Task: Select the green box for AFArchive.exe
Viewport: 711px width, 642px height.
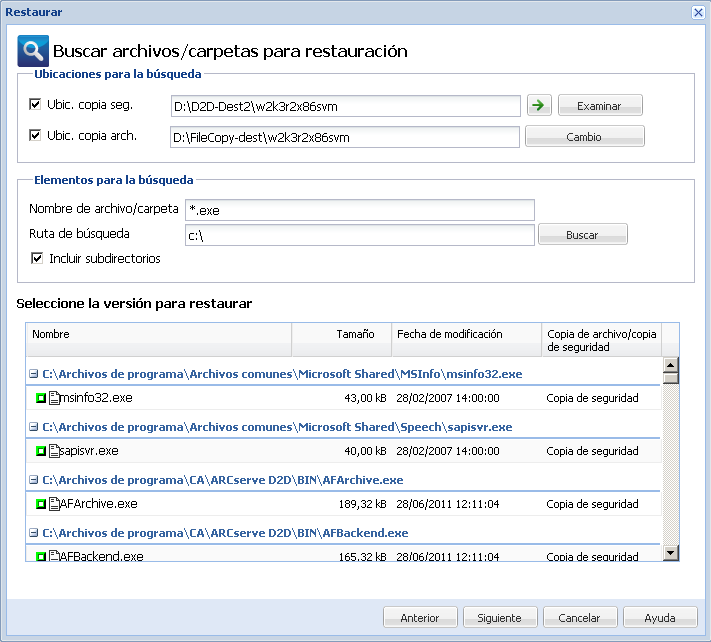Action: [x=41, y=504]
